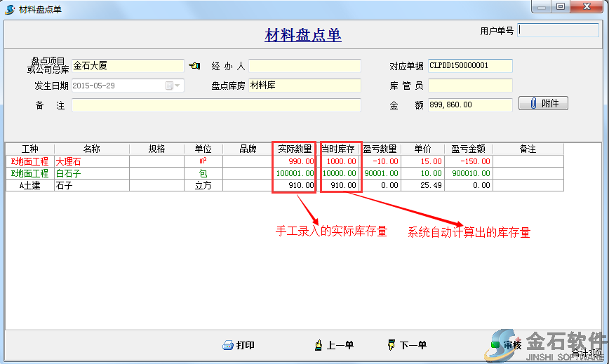
Task: Click the 备注 remarks field
Action: click(216, 105)
